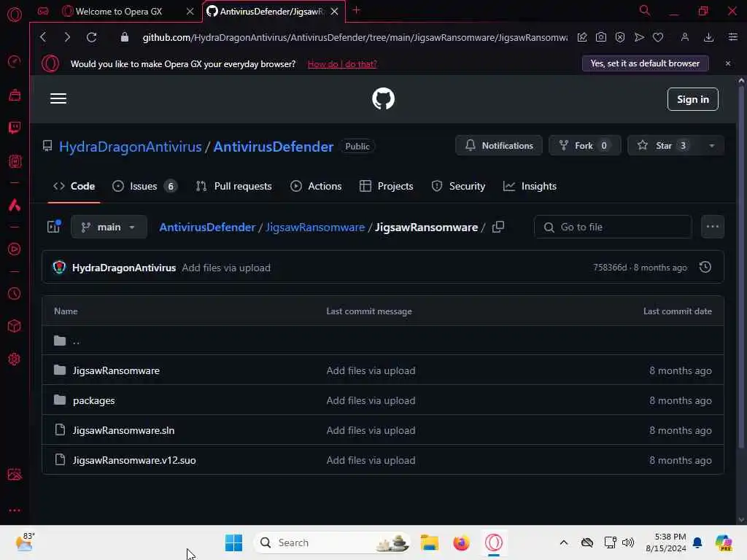Viewport: 747px width, 560px height.
Task: Switch to Welcome to Opera GX tab
Action: pos(119,12)
